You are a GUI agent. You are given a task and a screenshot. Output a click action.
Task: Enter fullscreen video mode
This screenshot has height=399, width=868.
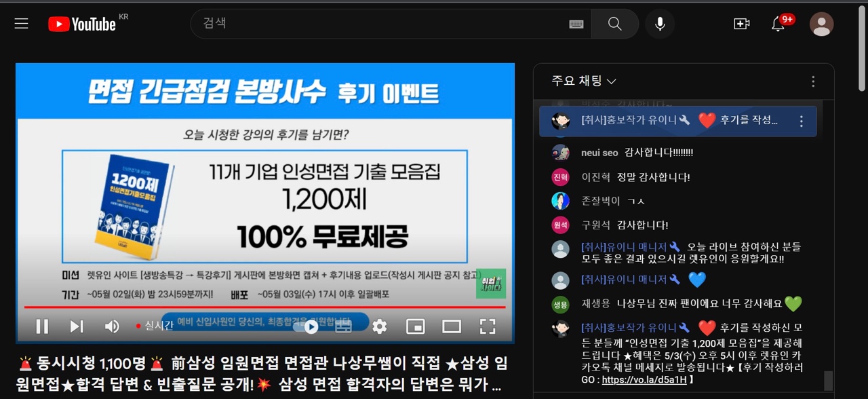pos(488,326)
